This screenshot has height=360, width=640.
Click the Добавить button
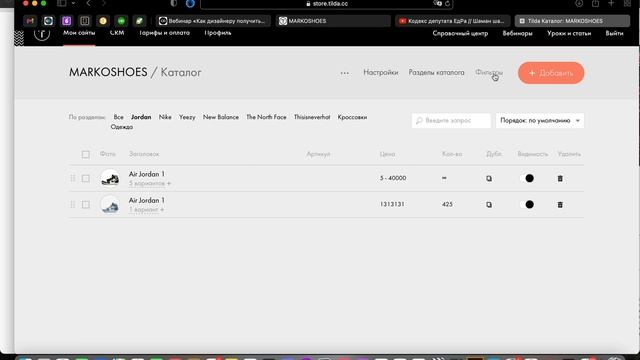[x=551, y=73]
